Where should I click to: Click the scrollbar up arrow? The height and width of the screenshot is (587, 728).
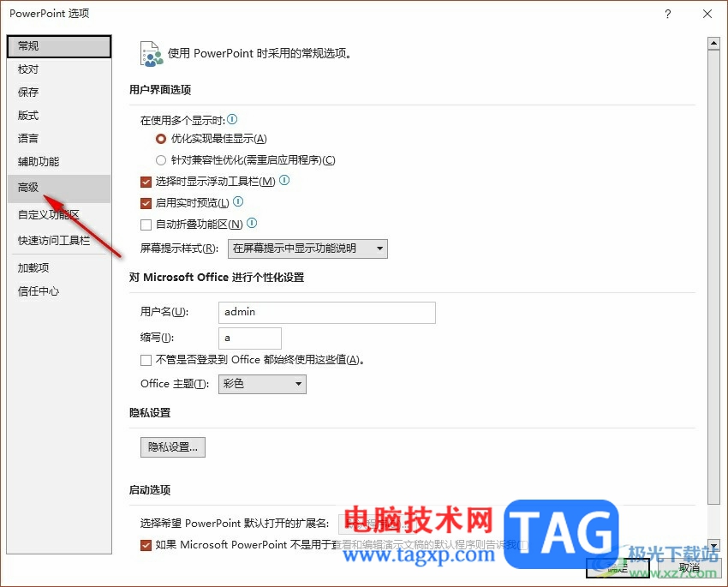[x=713, y=43]
